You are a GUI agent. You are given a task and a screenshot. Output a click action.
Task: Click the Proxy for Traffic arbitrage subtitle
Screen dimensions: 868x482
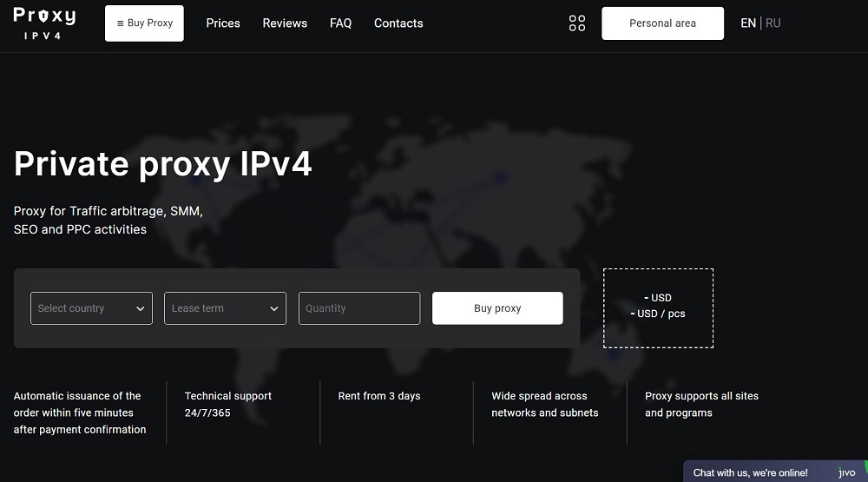coord(108,220)
